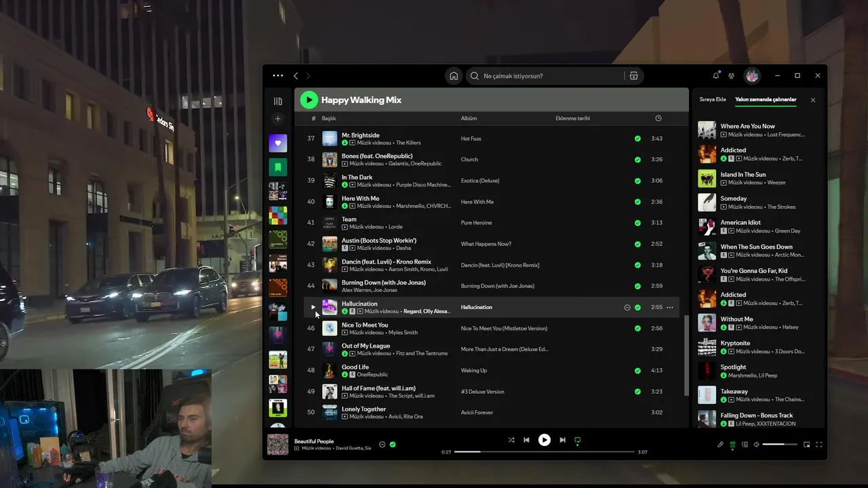Click the Başlık column header

329,119
